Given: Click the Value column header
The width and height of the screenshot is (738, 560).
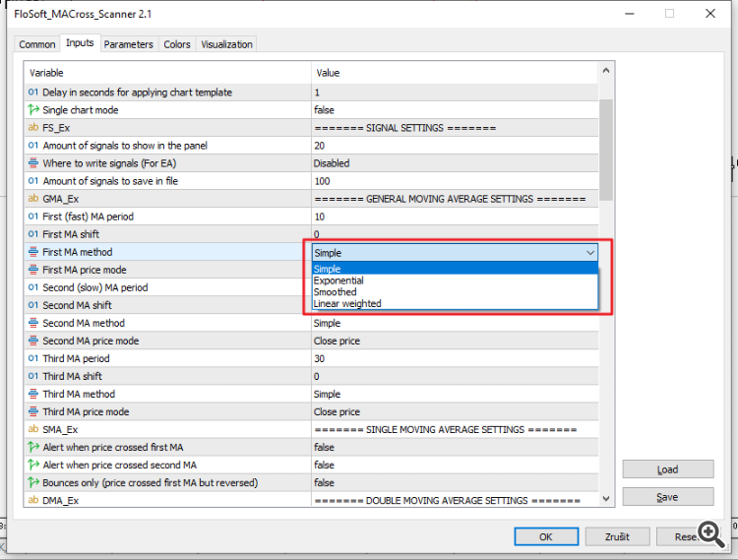Looking at the screenshot, I should tap(455, 73).
